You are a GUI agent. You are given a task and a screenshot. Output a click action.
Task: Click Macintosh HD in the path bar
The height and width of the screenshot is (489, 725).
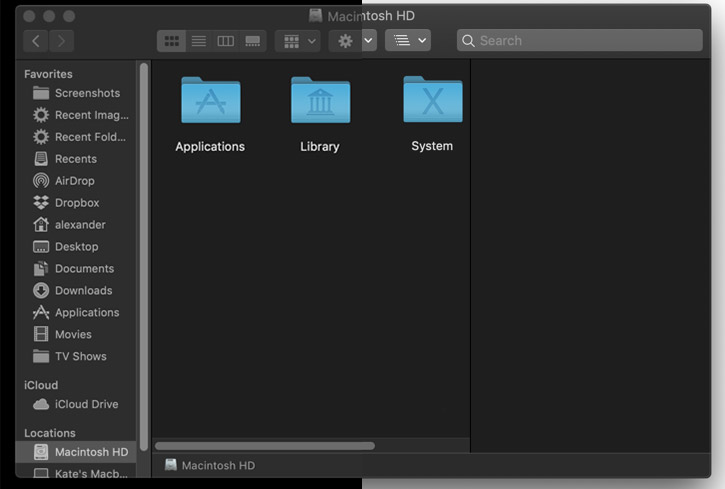(x=210, y=465)
